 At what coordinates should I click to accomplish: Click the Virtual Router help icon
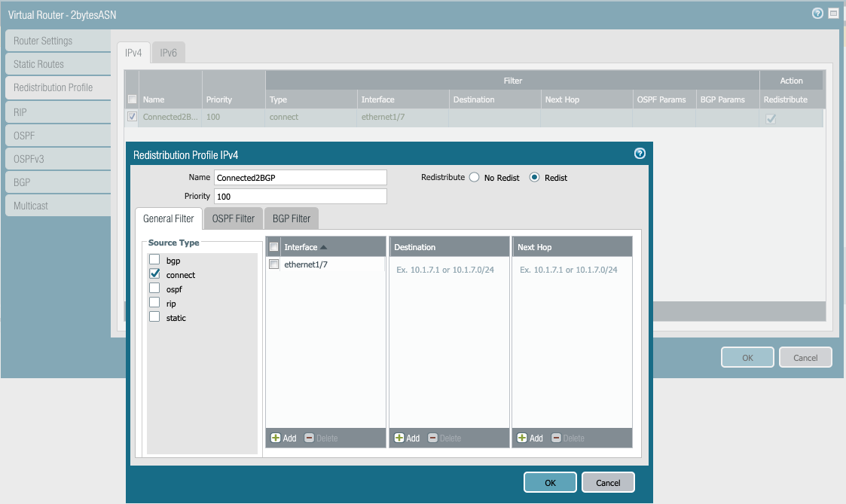817,14
